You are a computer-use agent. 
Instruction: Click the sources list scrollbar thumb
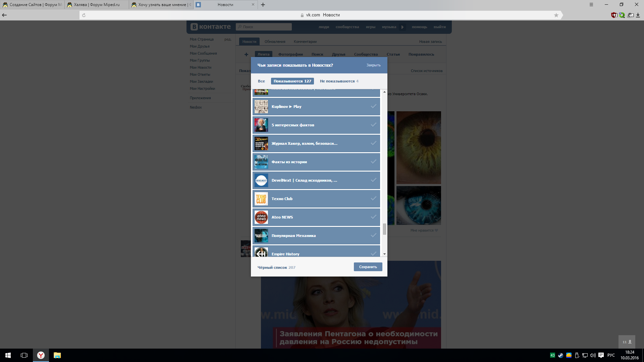384,229
